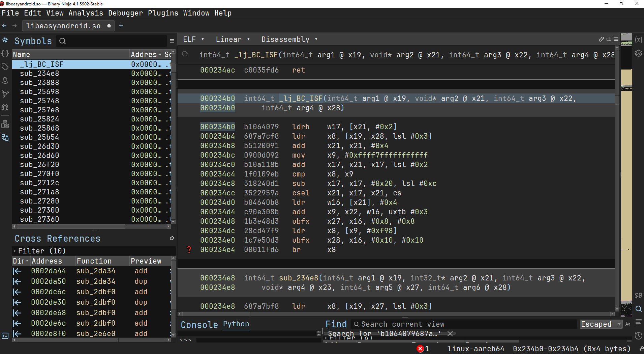Select the libeasyandroid.so tab
This screenshot has height=354, width=644.
coord(68,26)
